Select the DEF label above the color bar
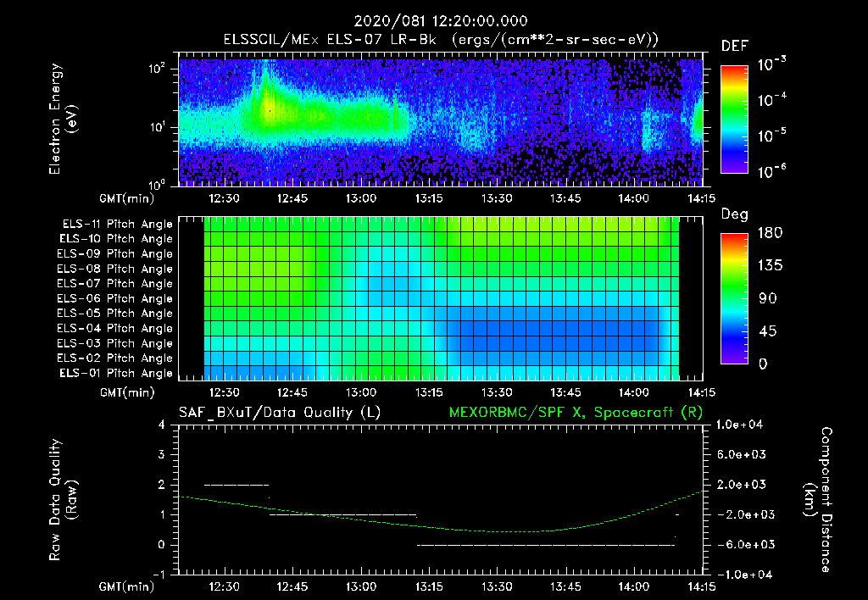Image resolution: width=868 pixels, height=600 pixels. click(x=735, y=47)
